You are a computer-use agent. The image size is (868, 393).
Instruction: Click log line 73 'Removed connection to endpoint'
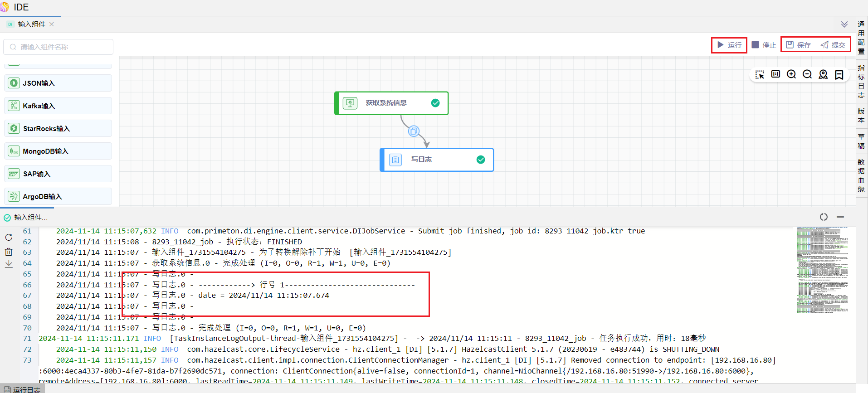[x=416, y=360]
